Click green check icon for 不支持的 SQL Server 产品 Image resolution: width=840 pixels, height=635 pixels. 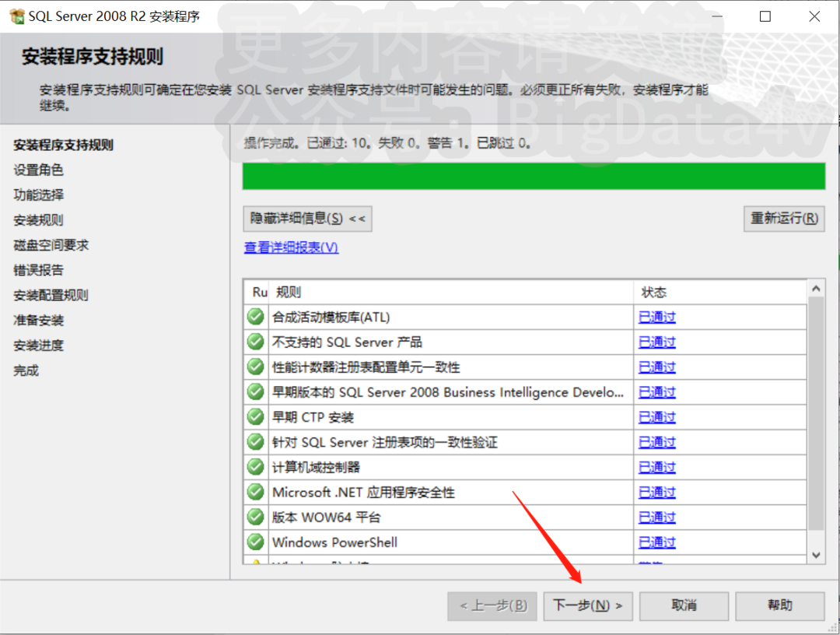256,342
